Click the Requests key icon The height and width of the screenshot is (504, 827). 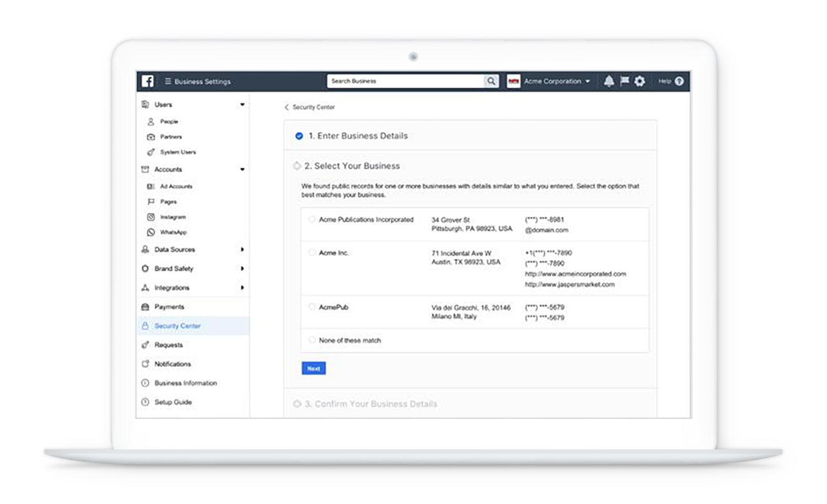tap(145, 345)
